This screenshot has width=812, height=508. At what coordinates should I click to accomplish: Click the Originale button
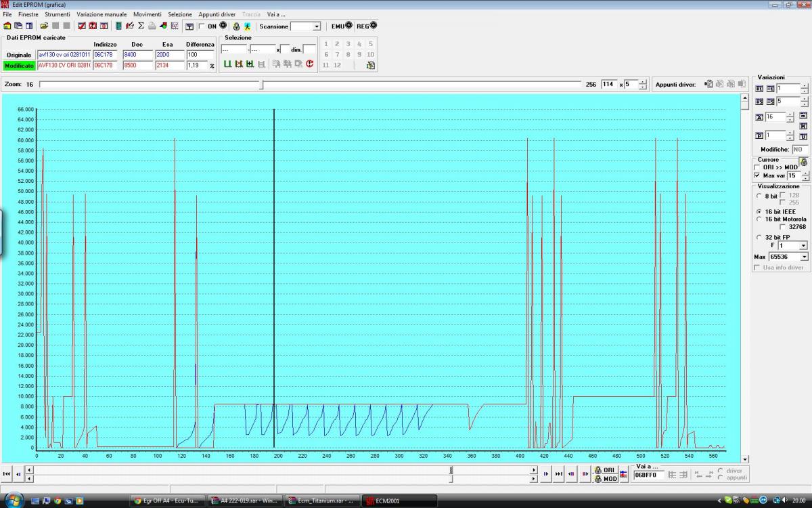click(x=19, y=55)
